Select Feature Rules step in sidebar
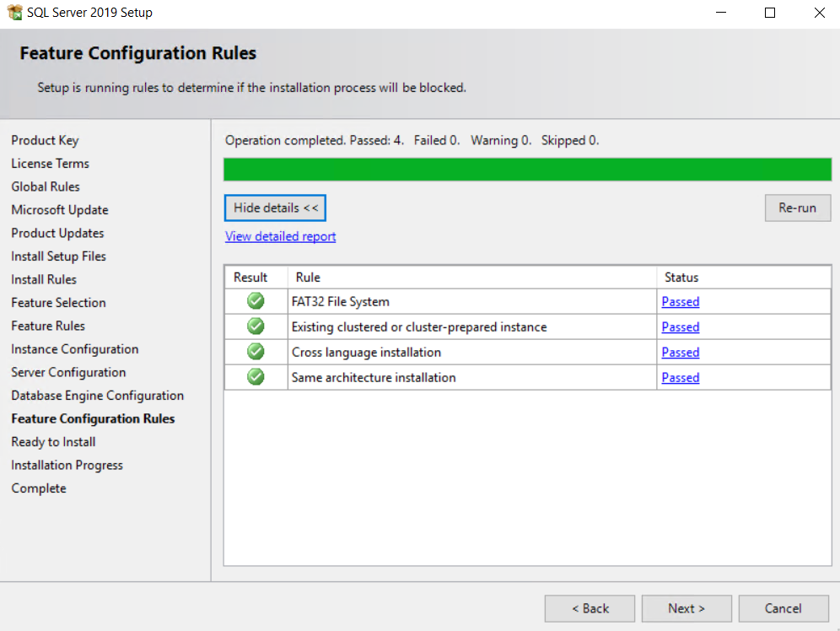Viewport: 840px width, 631px height. coord(48,326)
